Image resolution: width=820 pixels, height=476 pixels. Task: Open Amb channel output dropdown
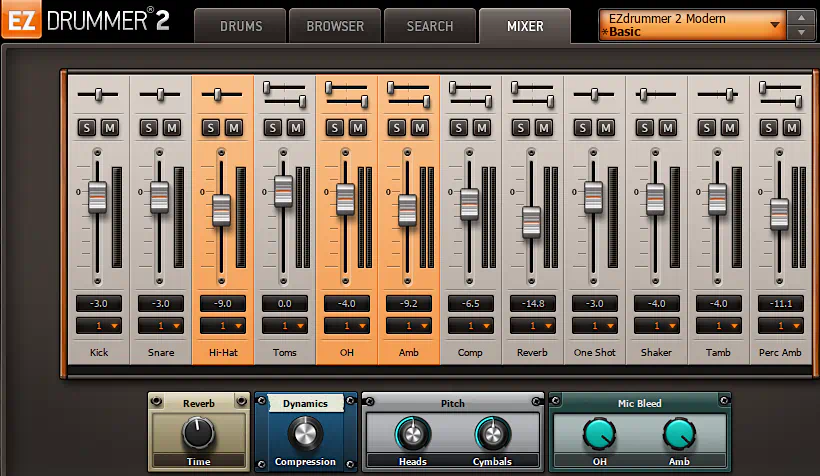pos(409,326)
